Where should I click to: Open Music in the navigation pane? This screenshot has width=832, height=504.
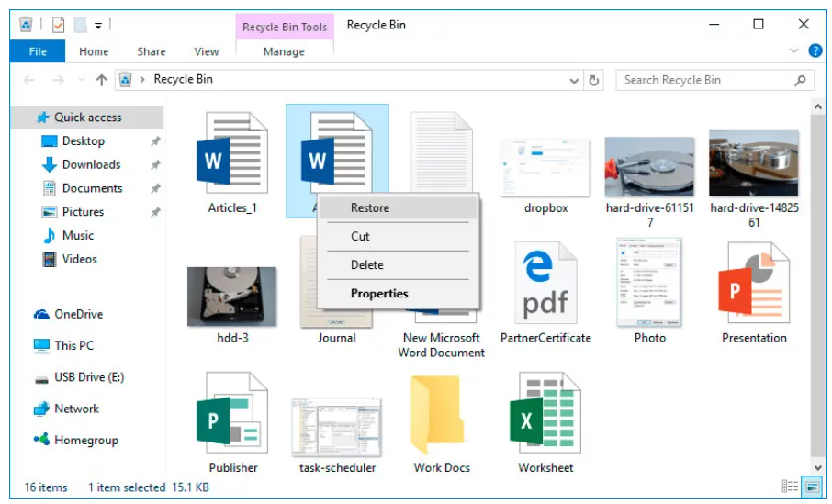[x=77, y=235]
